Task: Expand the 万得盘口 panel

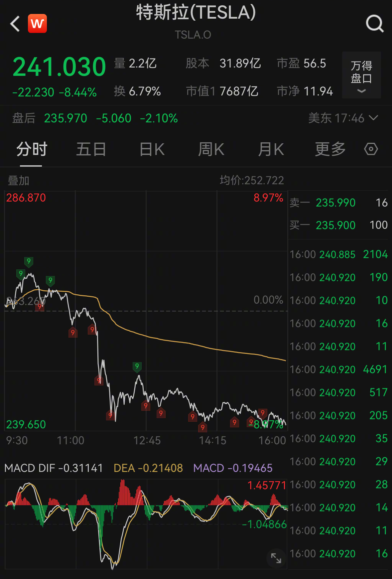Action: [361, 75]
